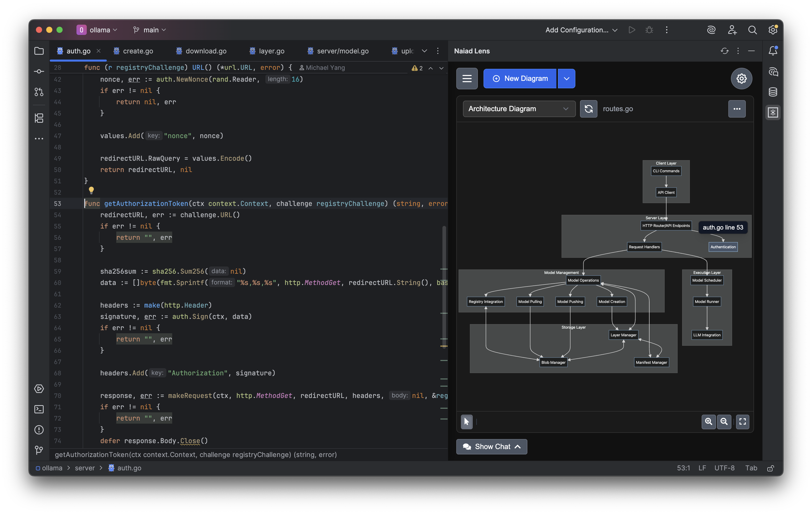Hide the Naiad Lens panel
The image size is (812, 514).
751,51
